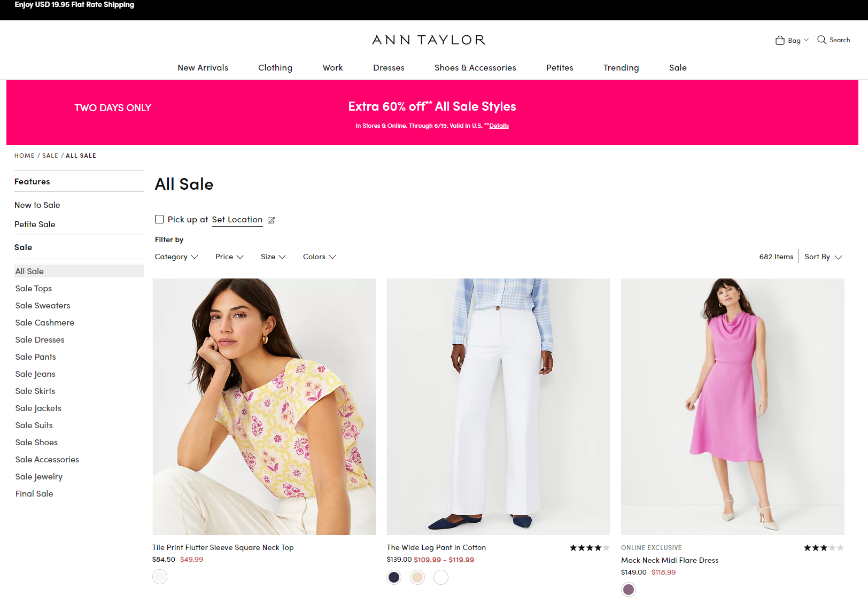The image size is (868, 604).
Task: Open Petite Sale in sidebar
Action: pyautogui.click(x=35, y=224)
